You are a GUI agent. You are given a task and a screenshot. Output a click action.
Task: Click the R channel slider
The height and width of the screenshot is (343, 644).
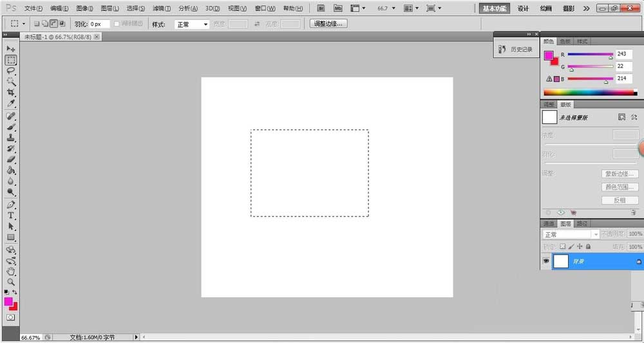(590, 54)
